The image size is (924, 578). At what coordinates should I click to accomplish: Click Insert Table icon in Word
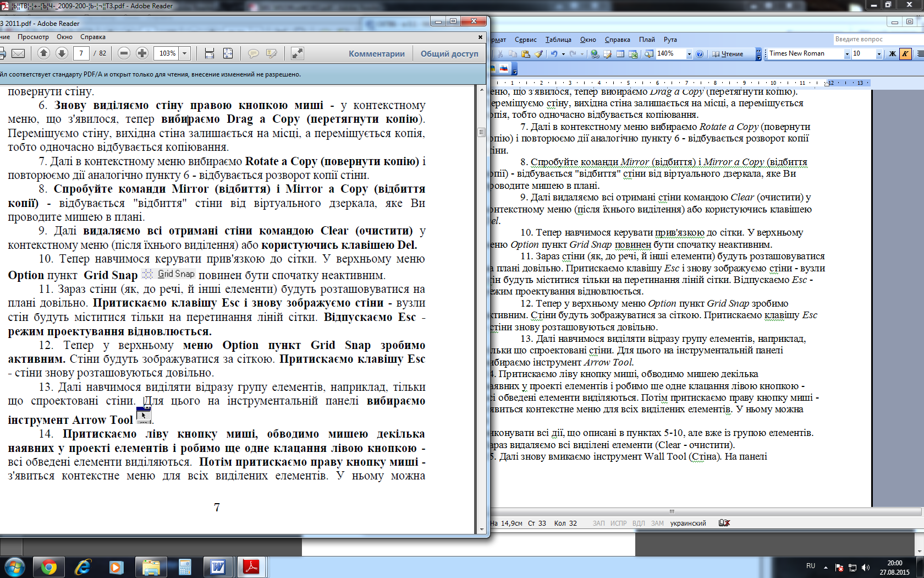(620, 54)
